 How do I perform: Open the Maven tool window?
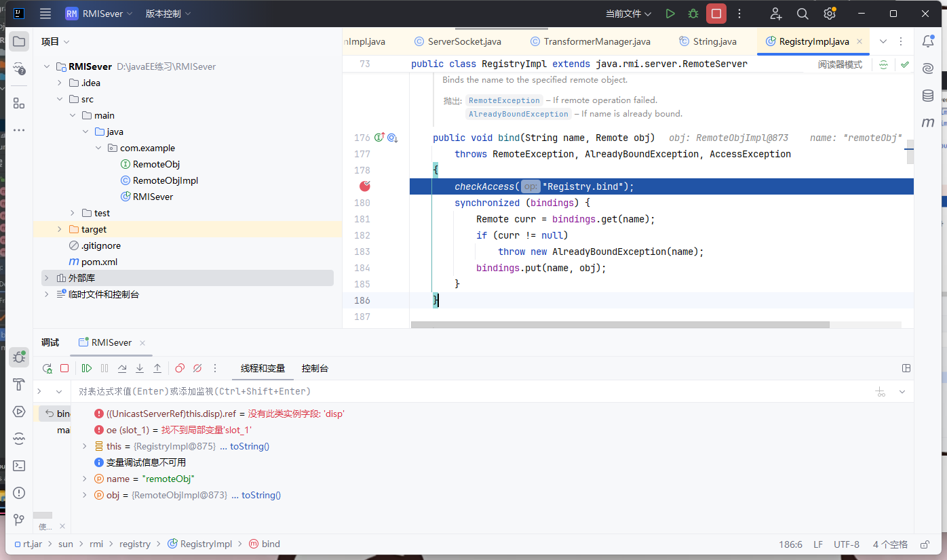[928, 123]
